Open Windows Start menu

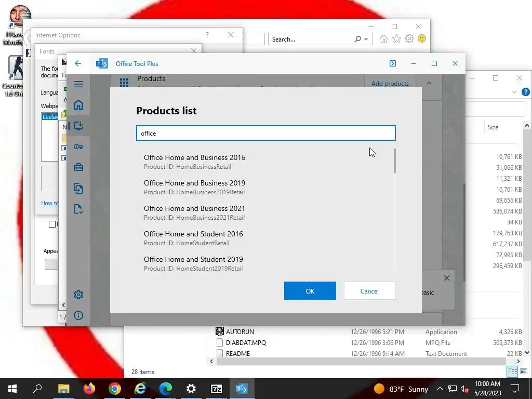(x=12, y=389)
